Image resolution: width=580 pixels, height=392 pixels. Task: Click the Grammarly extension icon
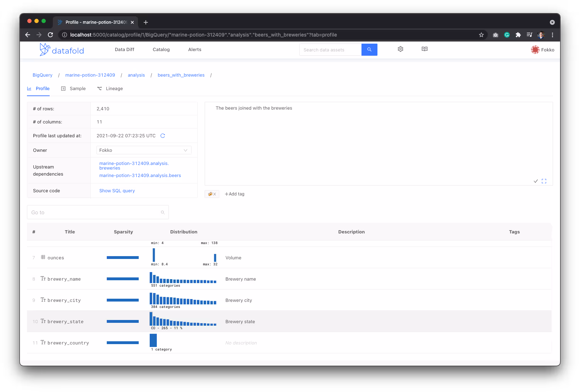[507, 35]
